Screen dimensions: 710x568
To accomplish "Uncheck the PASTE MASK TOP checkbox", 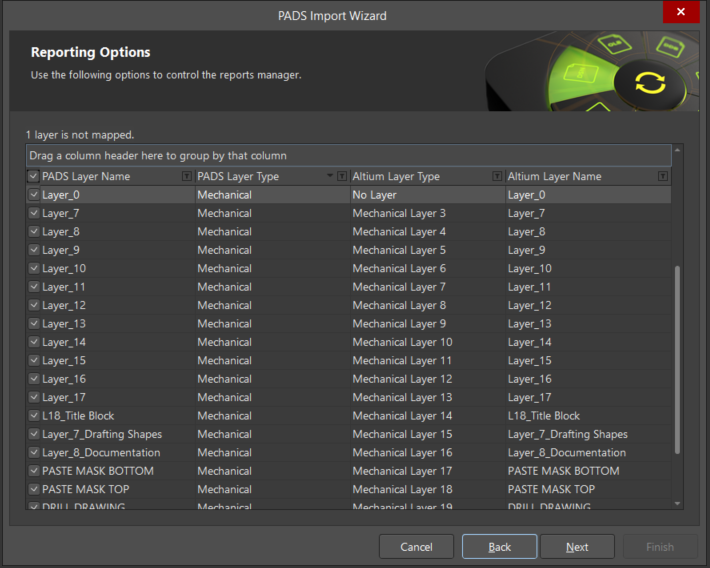I will (x=34, y=489).
